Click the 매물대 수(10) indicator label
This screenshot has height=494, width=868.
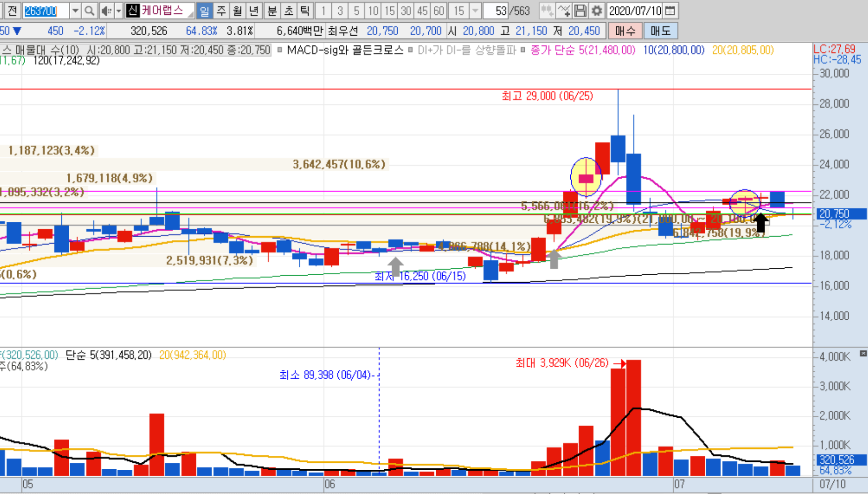(x=46, y=50)
